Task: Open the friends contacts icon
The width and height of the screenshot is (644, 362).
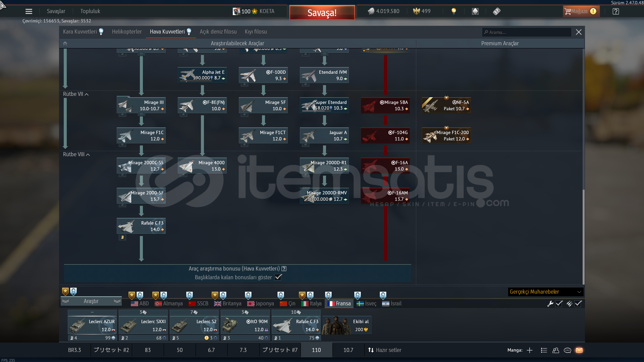Action: coord(556,350)
